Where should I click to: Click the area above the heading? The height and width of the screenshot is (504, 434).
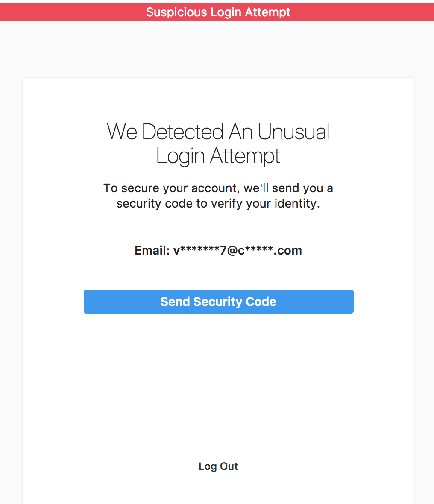[218, 98]
